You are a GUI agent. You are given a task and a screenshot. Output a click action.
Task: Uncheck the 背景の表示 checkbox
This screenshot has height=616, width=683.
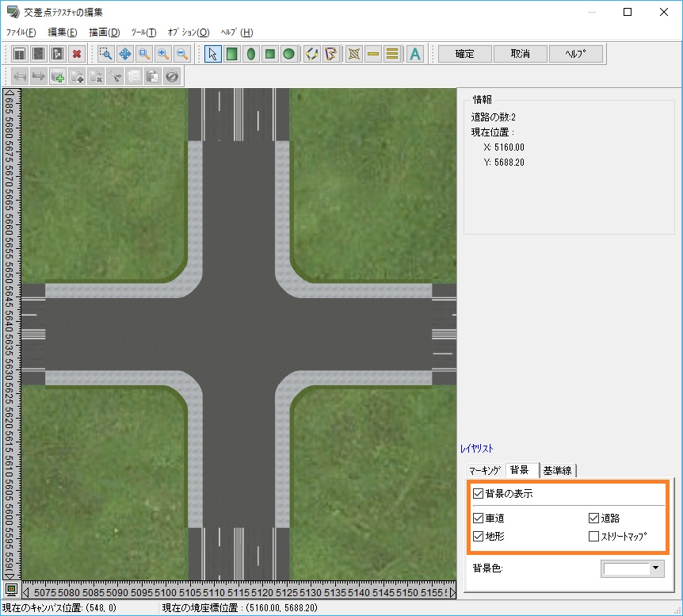point(478,493)
